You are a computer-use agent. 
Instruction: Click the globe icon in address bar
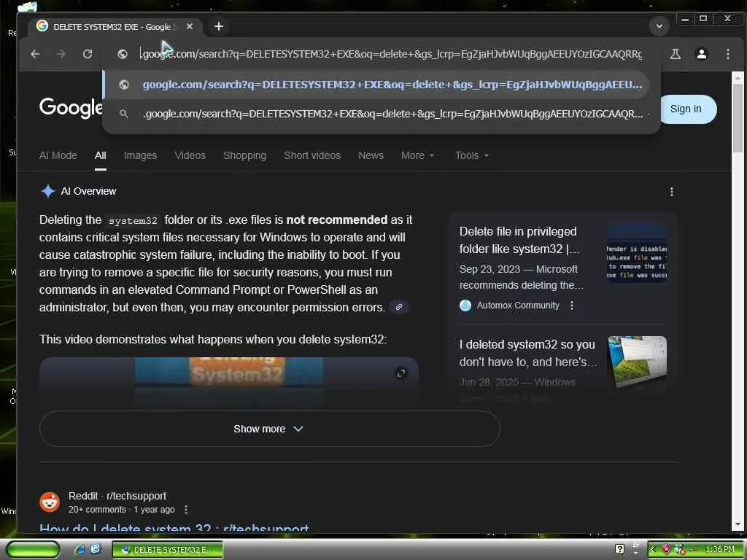[x=123, y=54]
